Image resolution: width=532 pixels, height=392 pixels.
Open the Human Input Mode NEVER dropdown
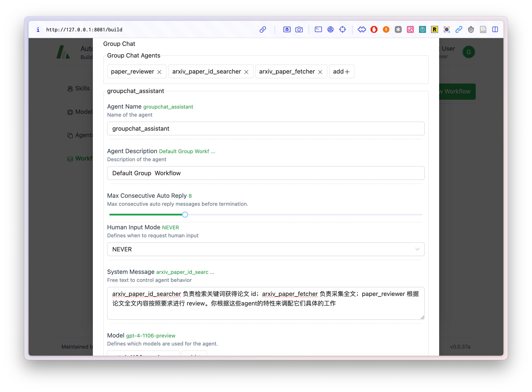[266, 249]
